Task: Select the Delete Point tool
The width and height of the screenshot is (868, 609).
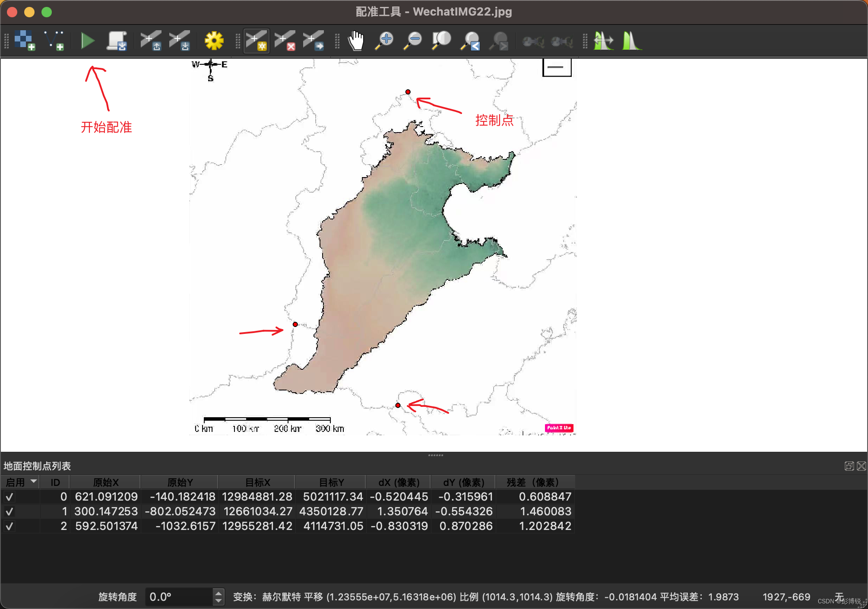Action: (285, 41)
